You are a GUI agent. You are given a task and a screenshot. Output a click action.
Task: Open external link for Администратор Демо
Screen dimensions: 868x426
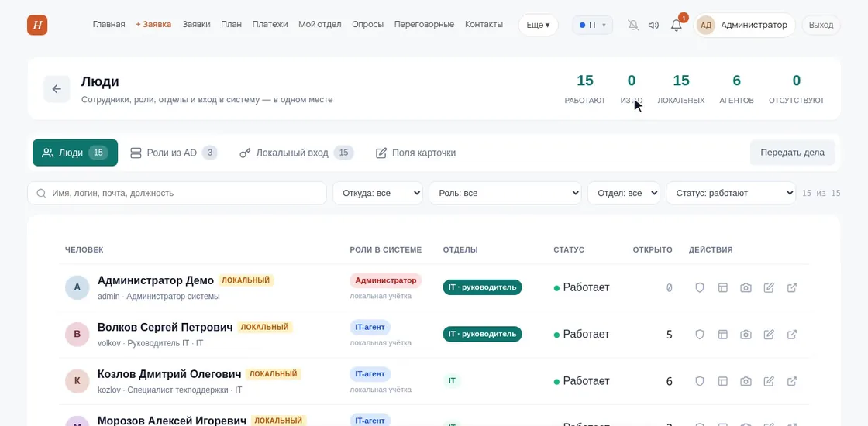click(792, 287)
